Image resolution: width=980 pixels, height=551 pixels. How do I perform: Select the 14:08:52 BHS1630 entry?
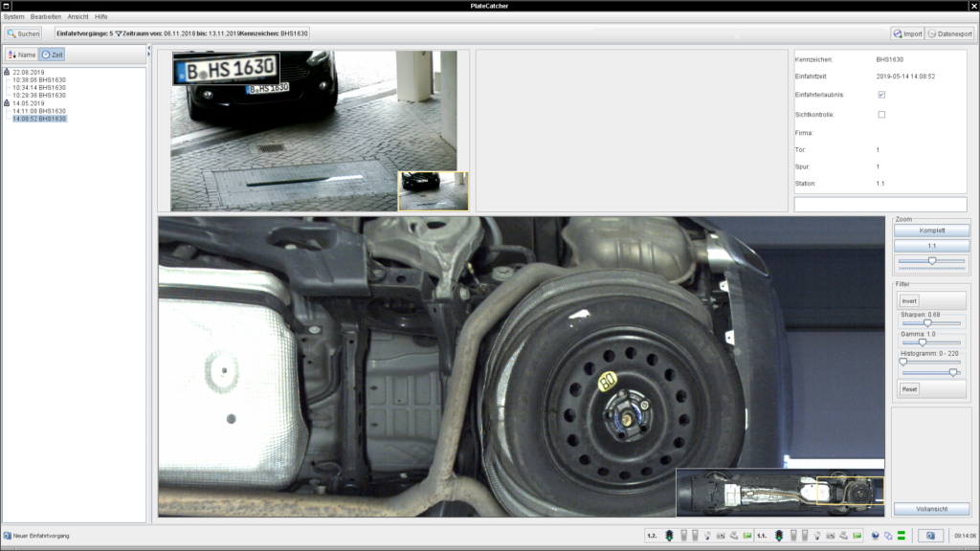point(38,119)
